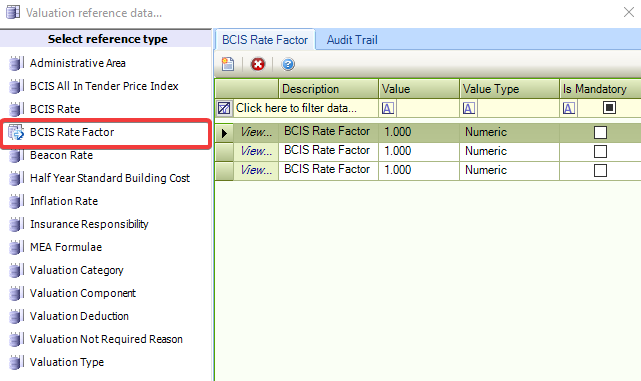Open the Value column filter operator
This screenshot has height=381, width=641.
click(388, 108)
